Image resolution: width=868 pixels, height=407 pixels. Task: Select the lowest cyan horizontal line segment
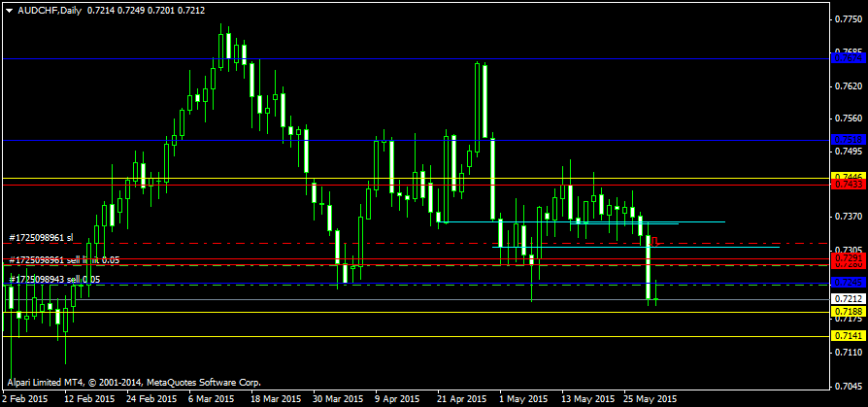(636, 247)
